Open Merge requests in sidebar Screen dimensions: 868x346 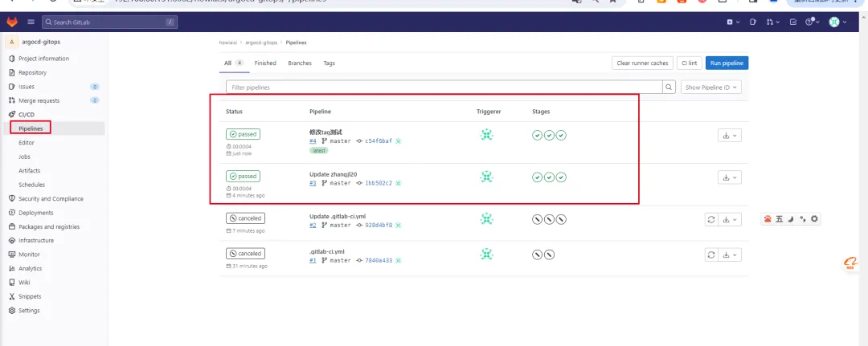tap(39, 100)
